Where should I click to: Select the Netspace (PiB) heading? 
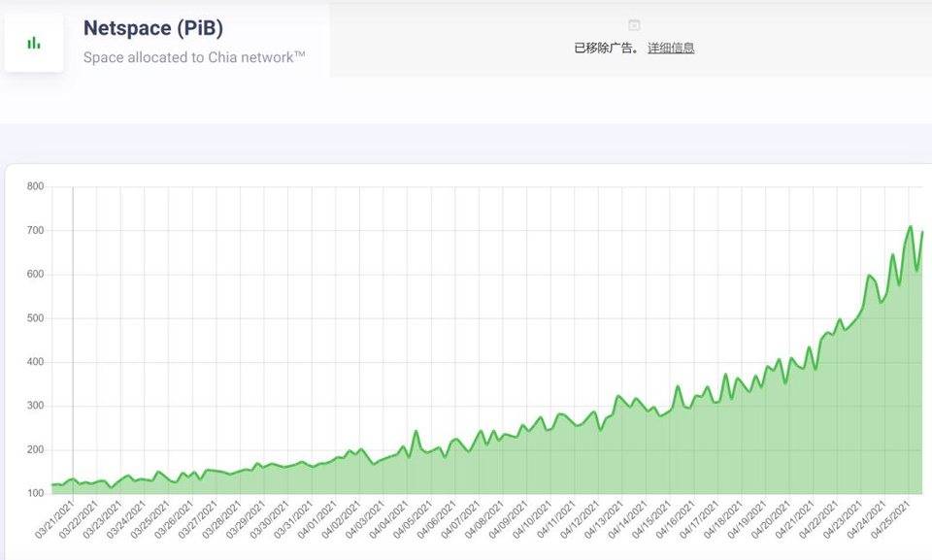153,28
